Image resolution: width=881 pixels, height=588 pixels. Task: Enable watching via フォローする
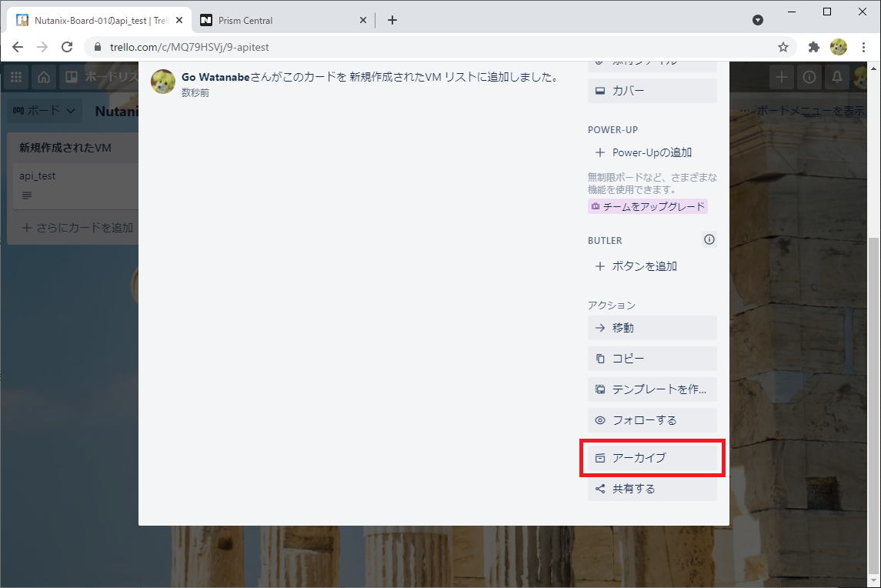click(652, 419)
